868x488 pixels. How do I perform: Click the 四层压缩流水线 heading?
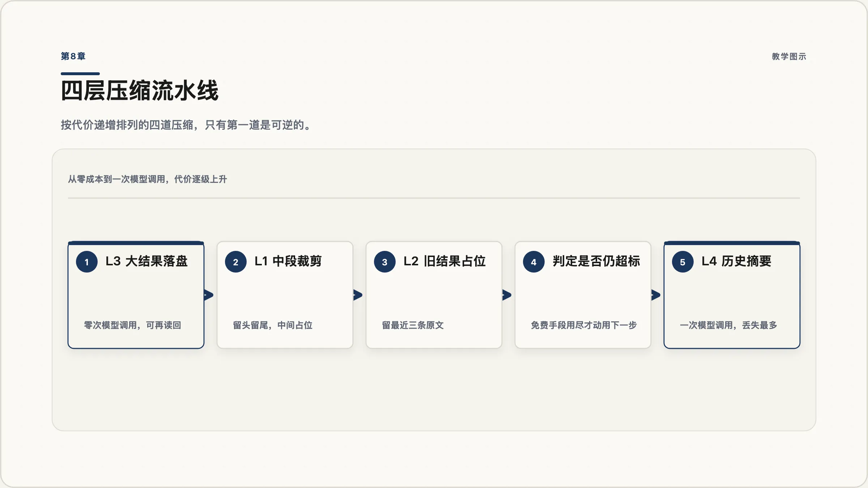(x=140, y=90)
